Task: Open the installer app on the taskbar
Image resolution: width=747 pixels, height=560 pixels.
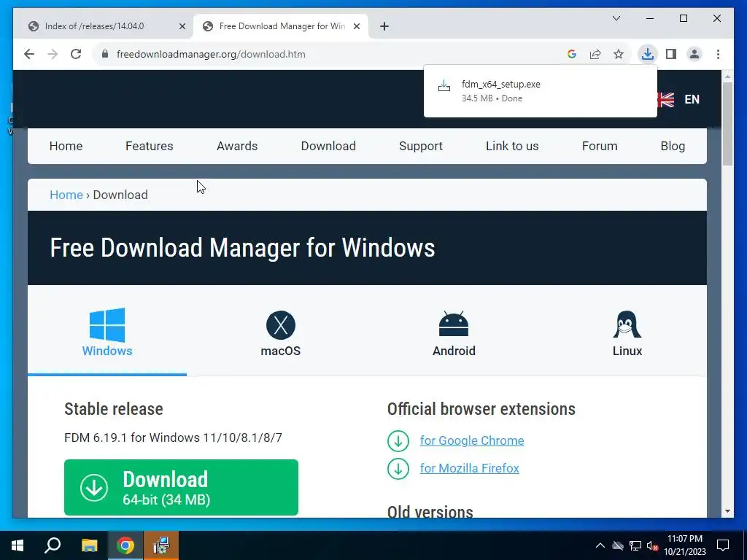Action: (x=161, y=545)
